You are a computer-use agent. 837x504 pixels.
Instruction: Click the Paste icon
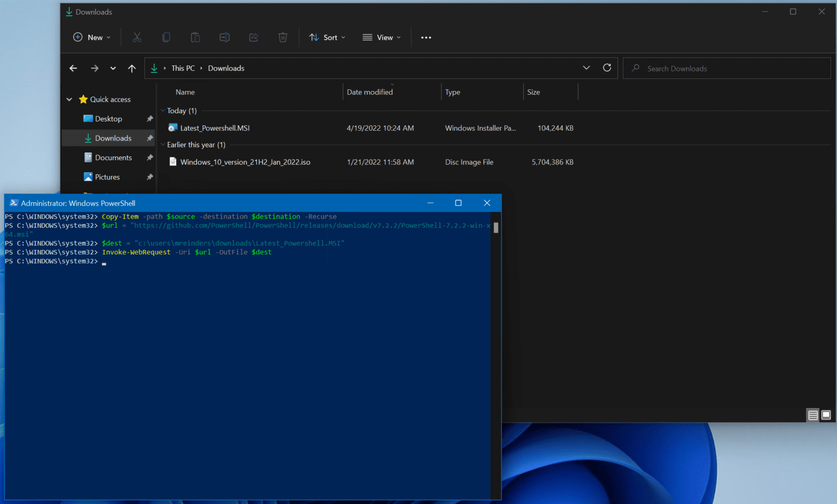click(195, 37)
